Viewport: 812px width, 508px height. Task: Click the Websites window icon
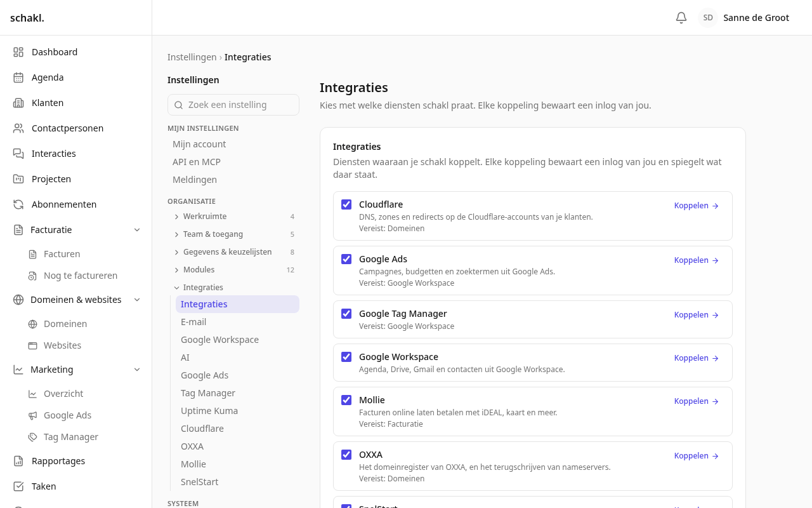[x=32, y=345]
